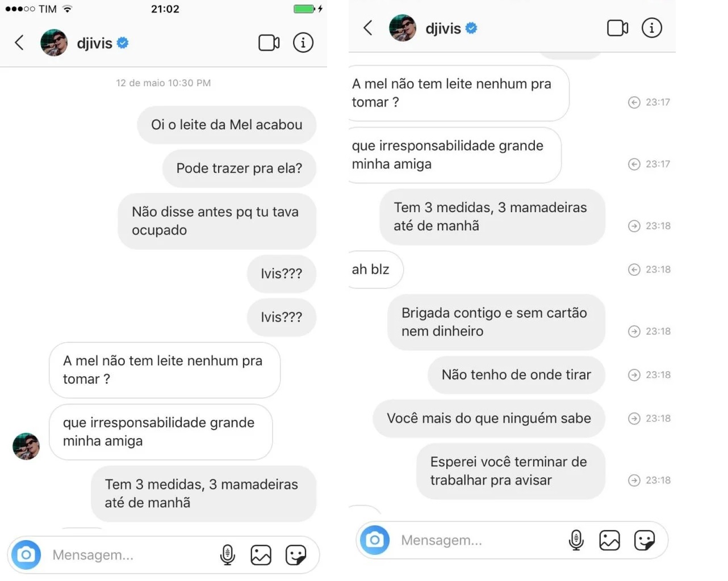Open camera button in right message bar

(x=375, y=540)
